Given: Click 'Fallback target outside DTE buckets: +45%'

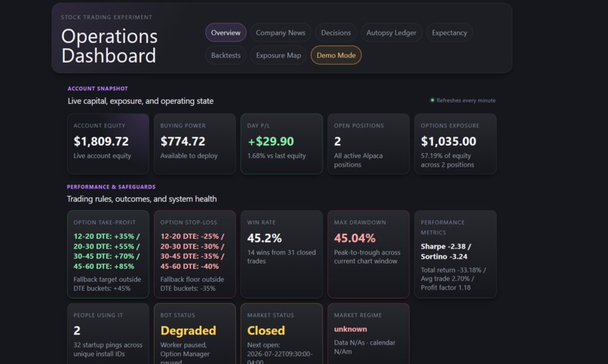Looking at the screenshot, I should (107, 284).
